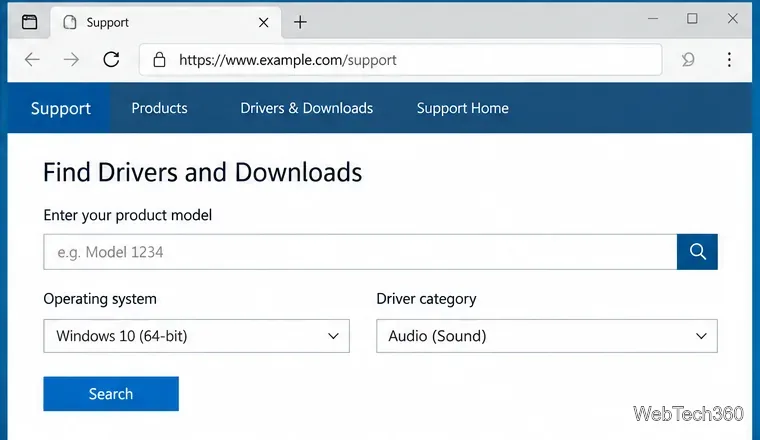Click the tab overview icon at top left

(x=30, y=22)
